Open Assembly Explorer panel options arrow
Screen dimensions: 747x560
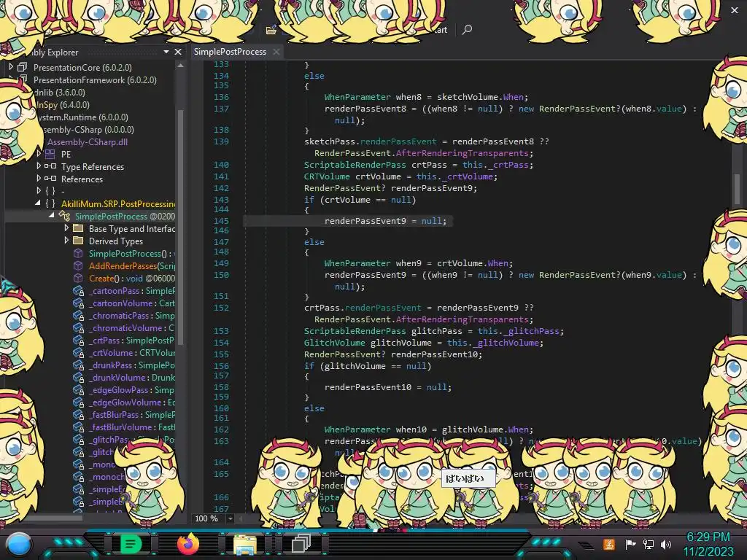pyautogui.click(x=166, y=52)
